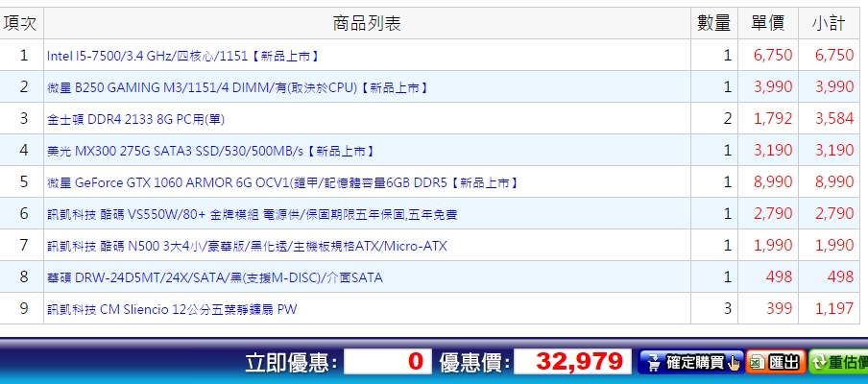
Task: Click unit price 498 in DRW-24D5MT row
Action: [x=780, y=276]
